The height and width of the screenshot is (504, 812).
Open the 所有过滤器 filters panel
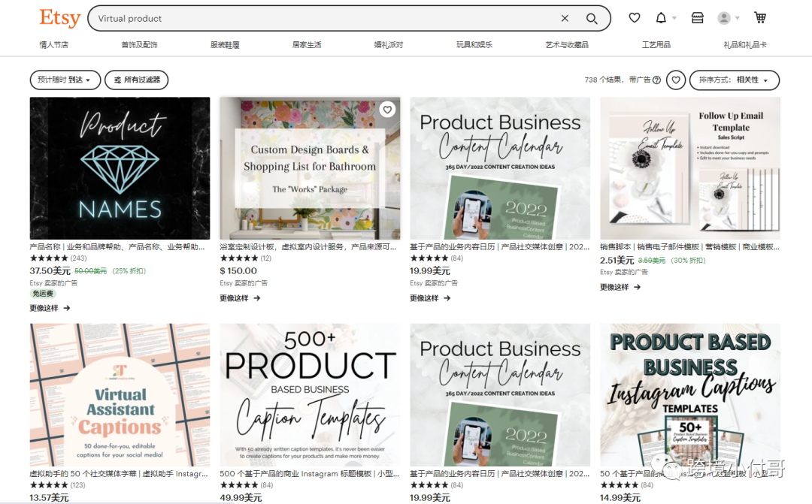tap(136, 80)
